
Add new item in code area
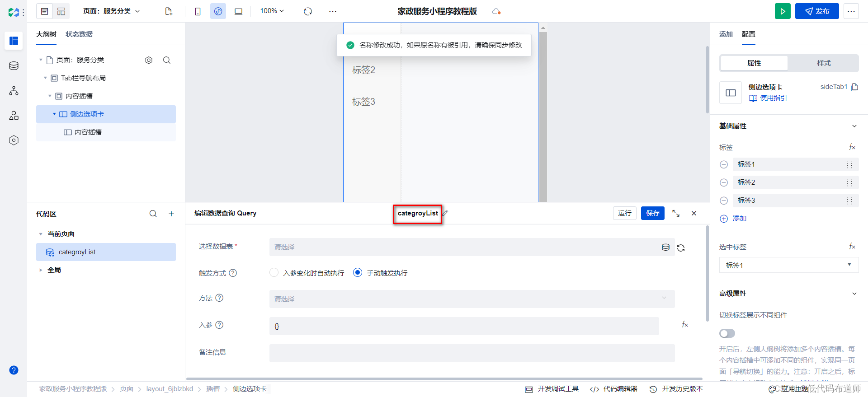[171, 214]
